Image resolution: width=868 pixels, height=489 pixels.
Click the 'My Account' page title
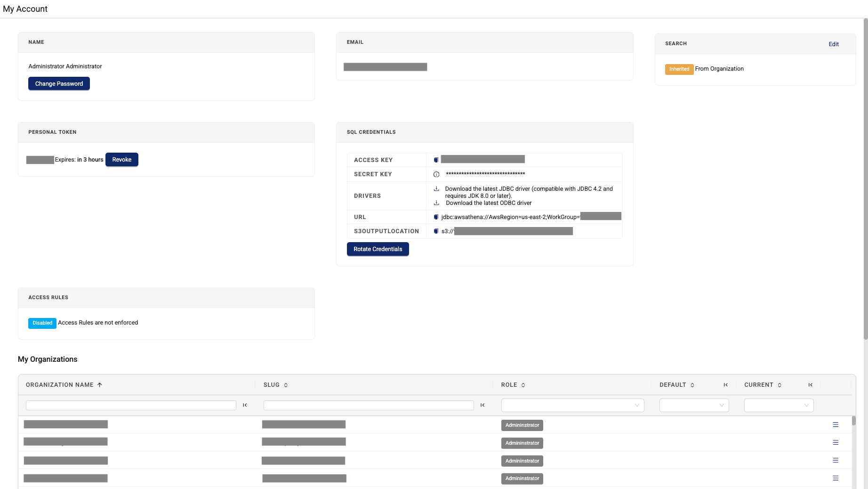25,9
